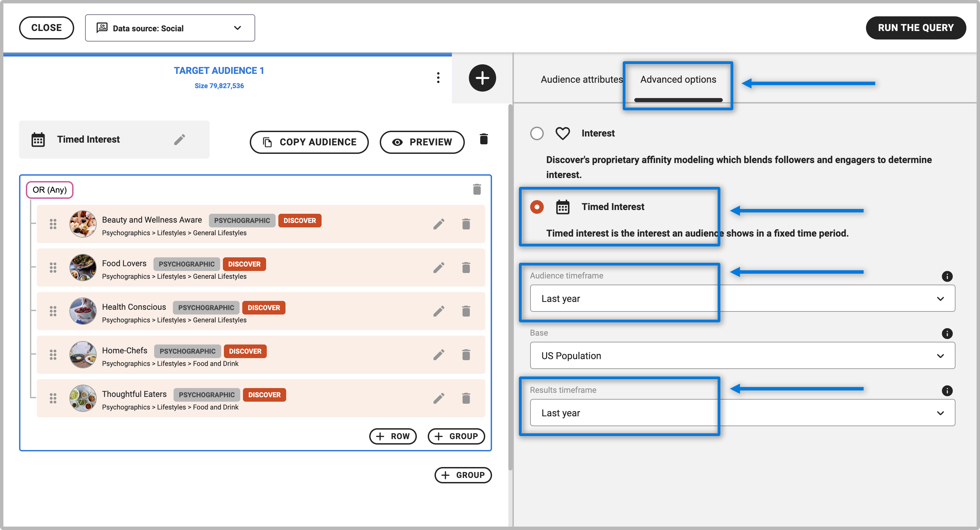The image size is (980, 530).
Task: Toggle the OR (Any) operator
Action: click(x=49, y=190)
